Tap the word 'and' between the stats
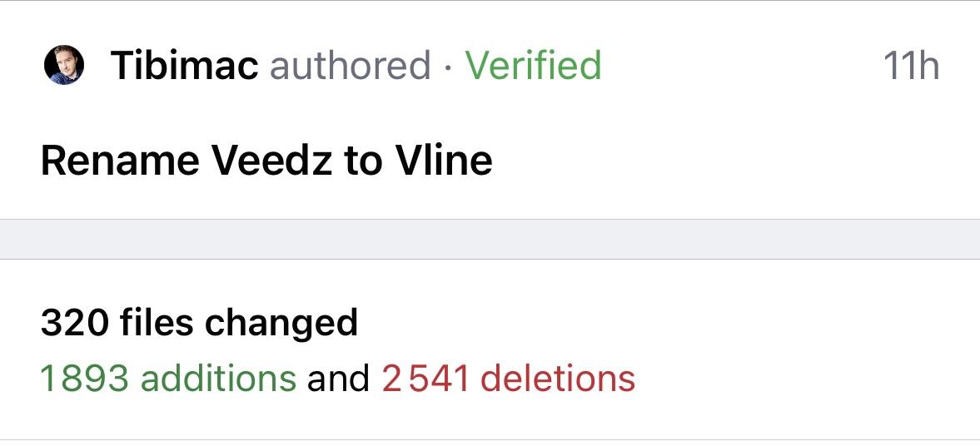The image size is (980, 446). pos(339,379)
